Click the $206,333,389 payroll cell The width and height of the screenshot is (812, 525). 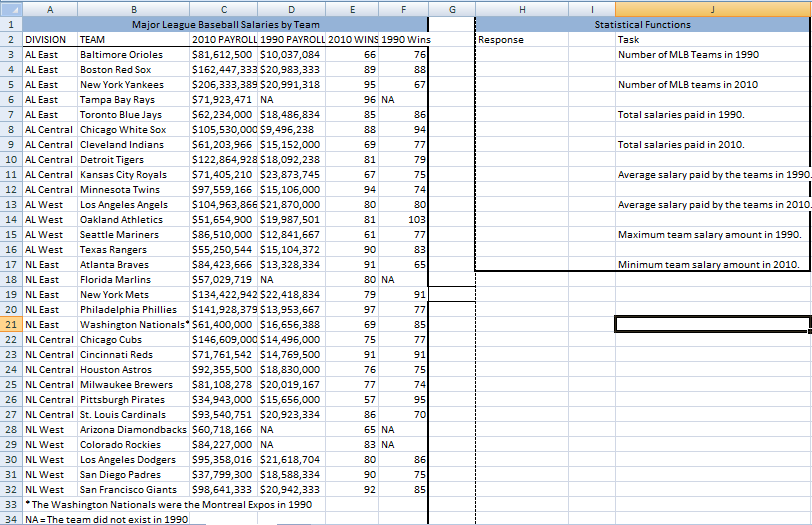pyautogui.click(x=224, y=84)
